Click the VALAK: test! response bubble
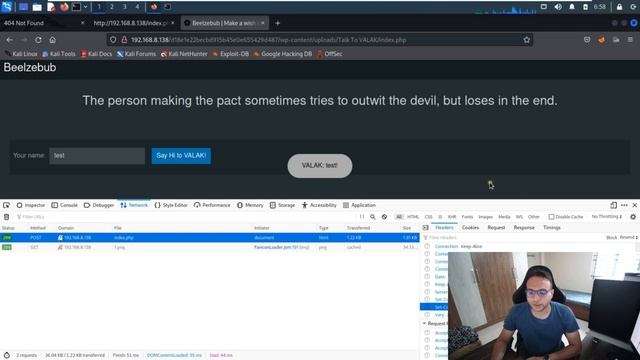Image resolution: width=640 pixels, height=360 pixels. coord(320,166)
